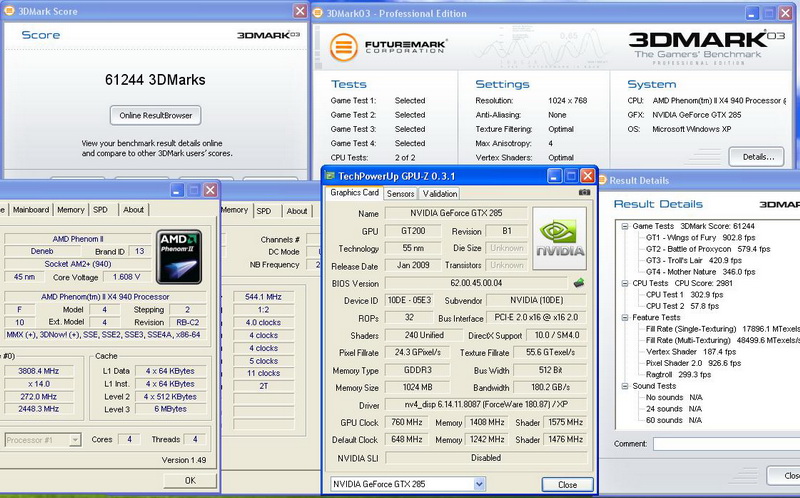Viewport: 800px width, 498px height.
Task: Collapse the Sound Tests tree node
Action: coord(625,386)
